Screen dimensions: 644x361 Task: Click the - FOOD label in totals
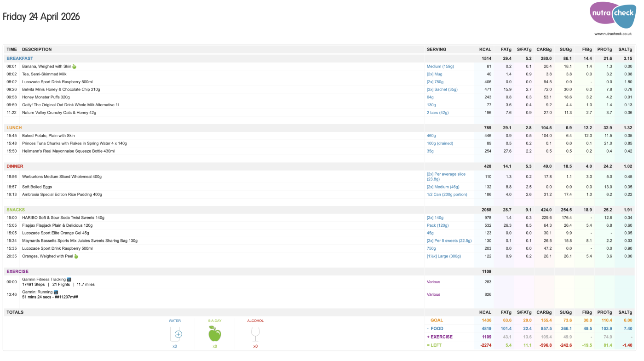[x=435, y=329]
